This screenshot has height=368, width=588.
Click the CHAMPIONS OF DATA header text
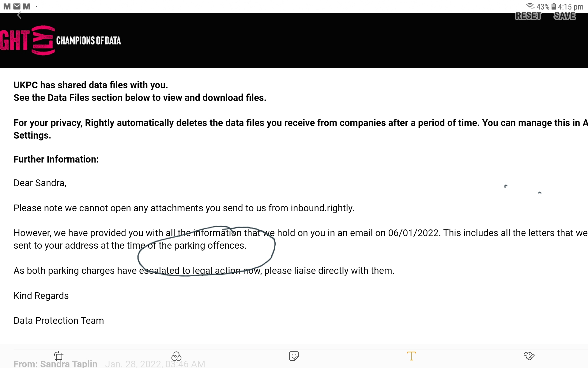[89, 40]
